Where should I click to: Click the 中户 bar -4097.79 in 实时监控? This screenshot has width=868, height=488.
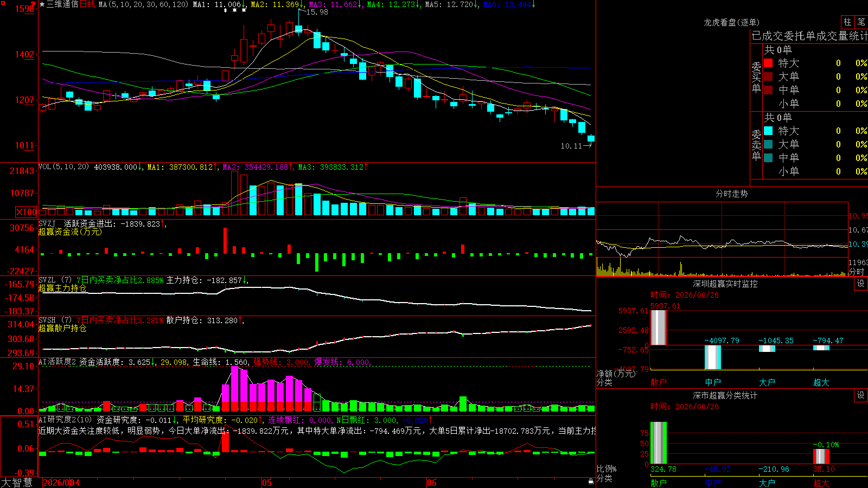(x=712, y=357)
